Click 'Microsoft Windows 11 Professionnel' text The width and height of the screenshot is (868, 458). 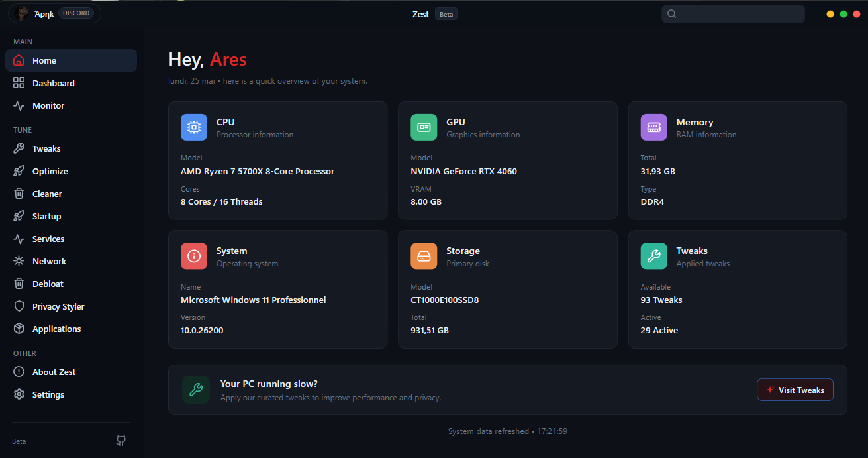coord(254,300)
